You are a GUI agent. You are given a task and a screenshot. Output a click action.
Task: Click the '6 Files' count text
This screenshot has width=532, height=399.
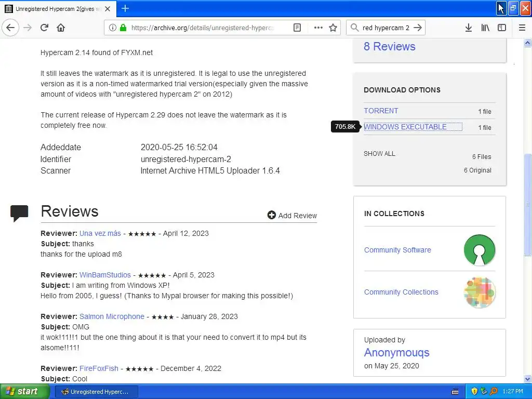[x=482, y=157]
